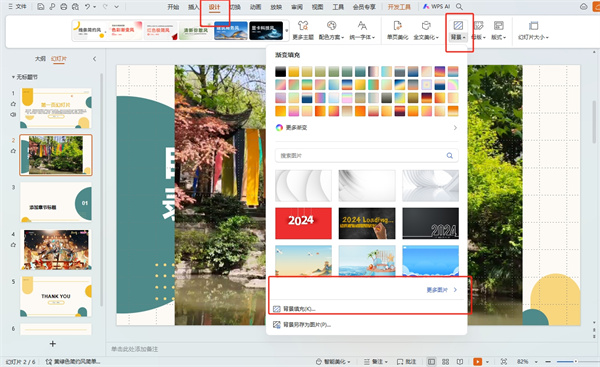Image resolution: width=600 pixels, height=367 pixels.
Task: Toggle 备注 notes pane in status bar
Action: (375, 362)
